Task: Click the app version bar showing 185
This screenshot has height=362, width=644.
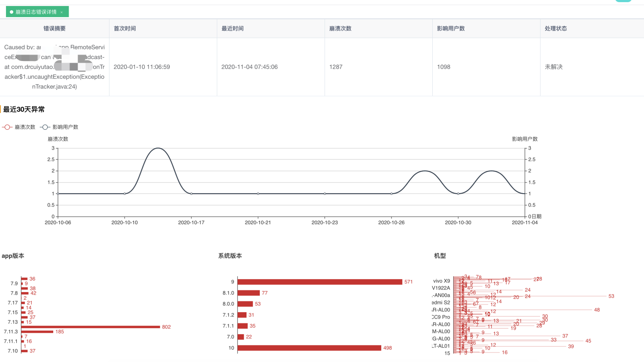Action: pyautogui.click(x=37, y=332)
